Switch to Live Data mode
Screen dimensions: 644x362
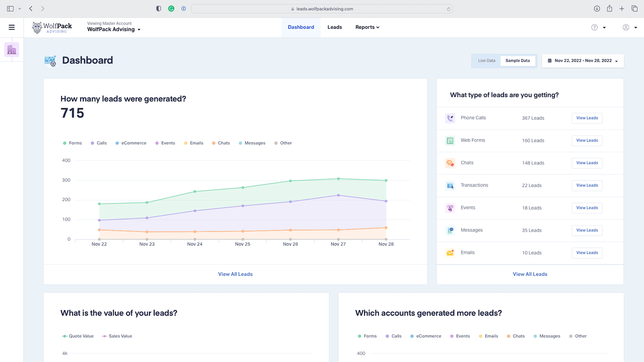486,61
